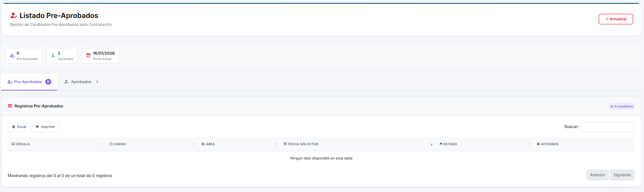Go to next page with Siguiente
This screenshot has width=644, height=192.
[x=622, y=175]
